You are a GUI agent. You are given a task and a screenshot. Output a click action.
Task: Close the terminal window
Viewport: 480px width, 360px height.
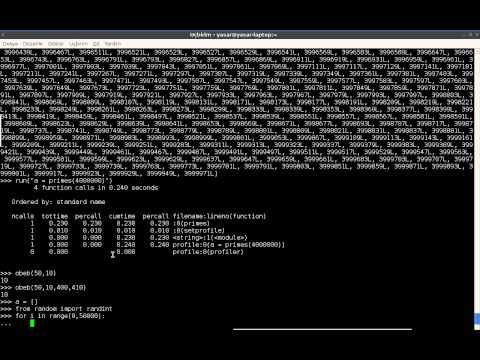click(x=477, y=35)
